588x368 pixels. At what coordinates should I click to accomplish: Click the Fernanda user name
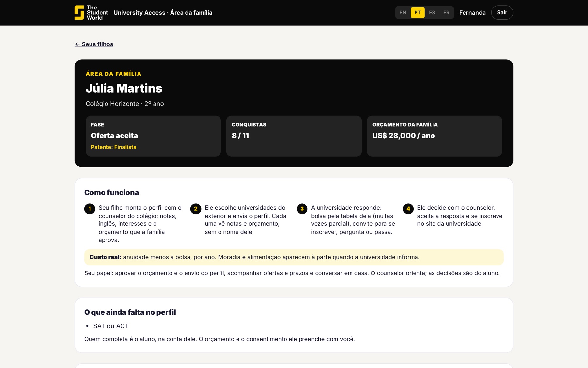[x=472, y=13]
